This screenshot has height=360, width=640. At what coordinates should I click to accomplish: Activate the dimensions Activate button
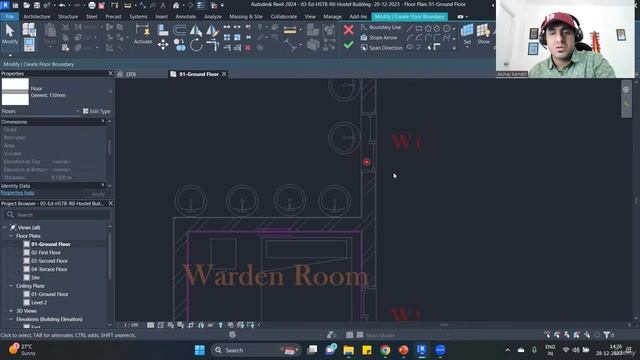click(142, 34)
